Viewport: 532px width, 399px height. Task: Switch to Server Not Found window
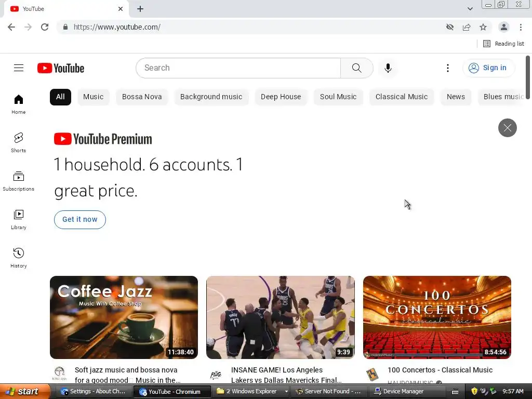(328, 392)
